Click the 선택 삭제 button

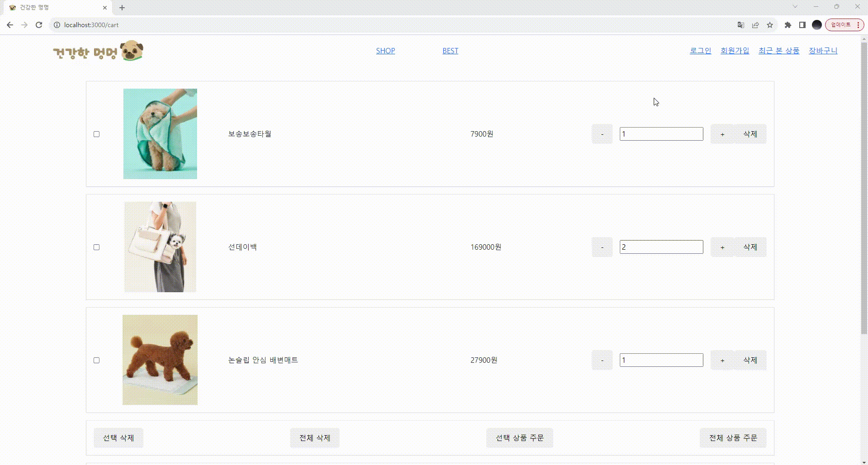118,438
